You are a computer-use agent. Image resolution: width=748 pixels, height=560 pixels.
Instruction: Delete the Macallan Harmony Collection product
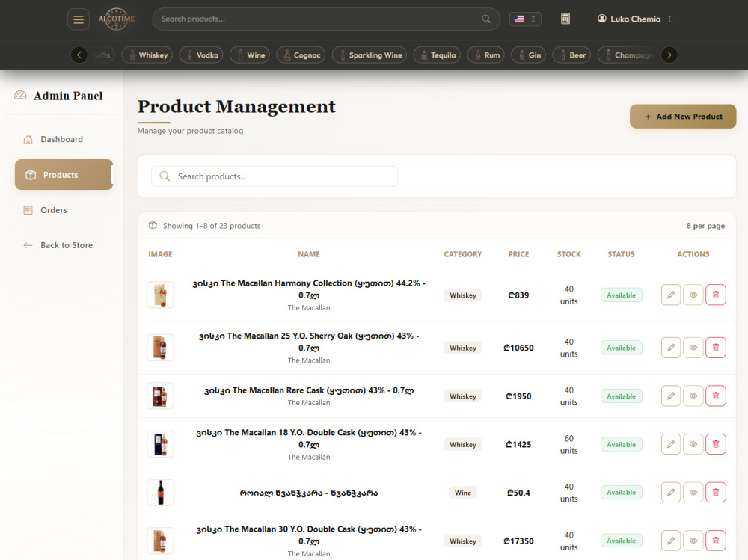716,295
